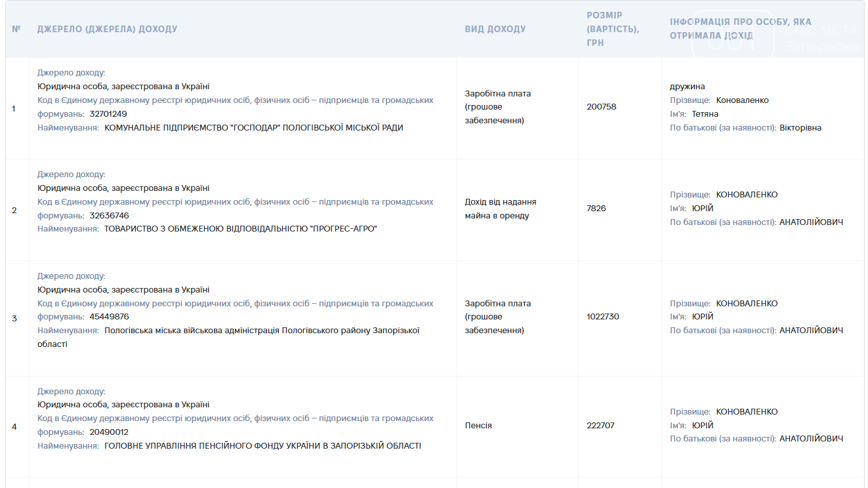Select "Дохід від надання майна в оренду"
868x488 pixels.
[501, 209]
